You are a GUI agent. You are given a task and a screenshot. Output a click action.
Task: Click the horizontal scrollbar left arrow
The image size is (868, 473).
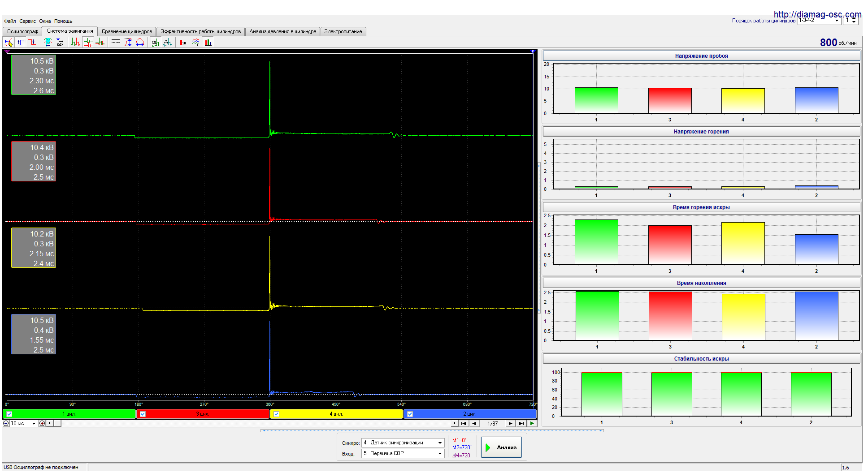[49, 423]
